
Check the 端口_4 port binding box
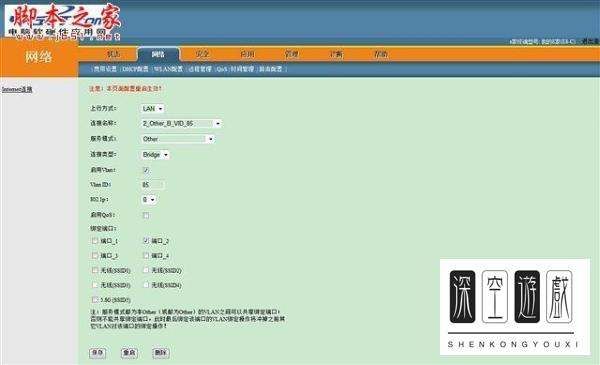coord(146,255)
